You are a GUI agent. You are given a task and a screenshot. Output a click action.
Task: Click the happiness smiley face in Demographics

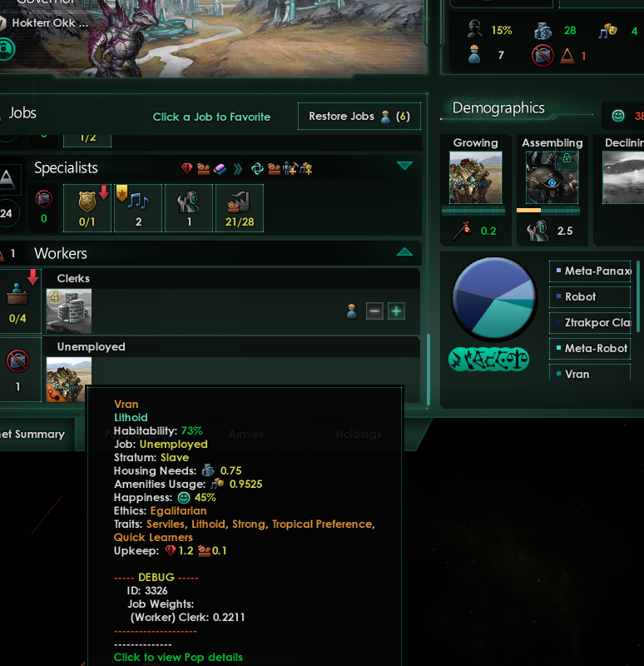pyautogui.click(x=618, y=115)
